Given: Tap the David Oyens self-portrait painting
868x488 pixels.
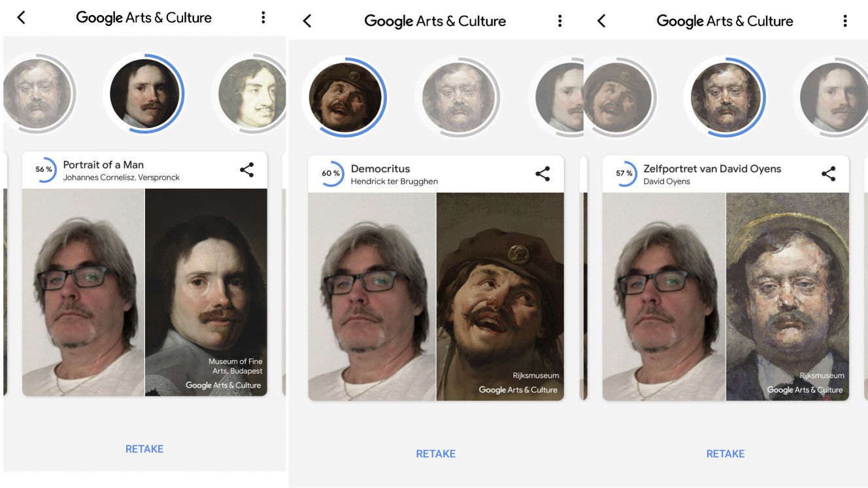Looking at the screenshot, I should click(x=788, y=297).
